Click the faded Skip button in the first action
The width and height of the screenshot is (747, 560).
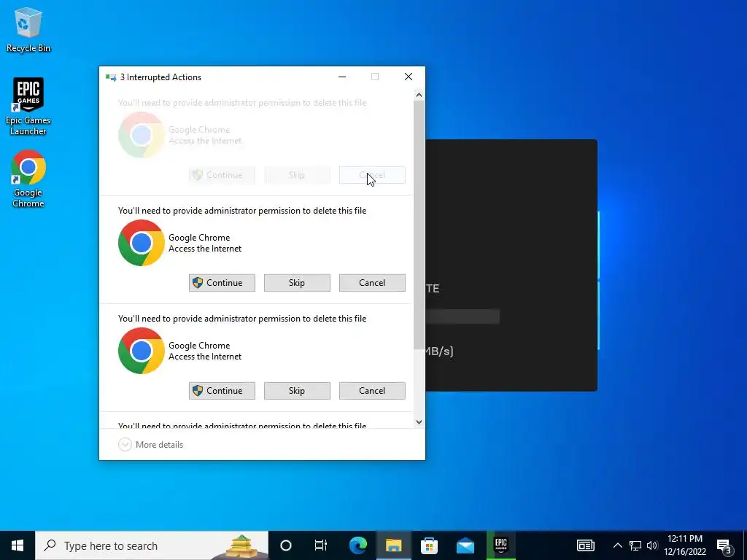[297, 175]
